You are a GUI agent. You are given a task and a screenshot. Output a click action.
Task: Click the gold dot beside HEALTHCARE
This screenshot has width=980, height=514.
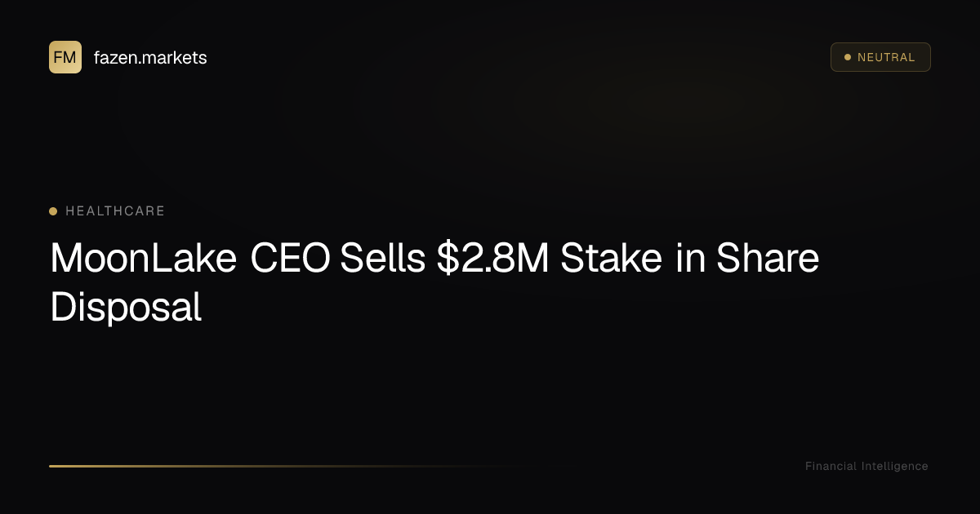pyautogui.click(x=53, y=211)
